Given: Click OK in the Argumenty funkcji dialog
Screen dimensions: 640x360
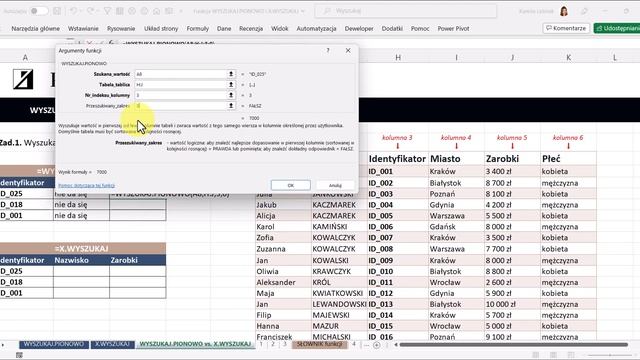Looking at the screenshot, I should [291, 185].
